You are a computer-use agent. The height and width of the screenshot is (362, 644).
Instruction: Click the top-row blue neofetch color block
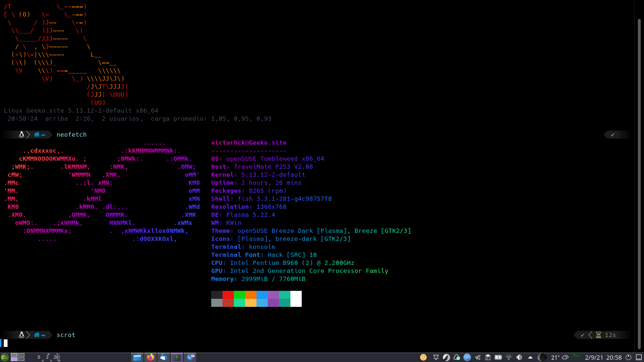tap(262, 295)
